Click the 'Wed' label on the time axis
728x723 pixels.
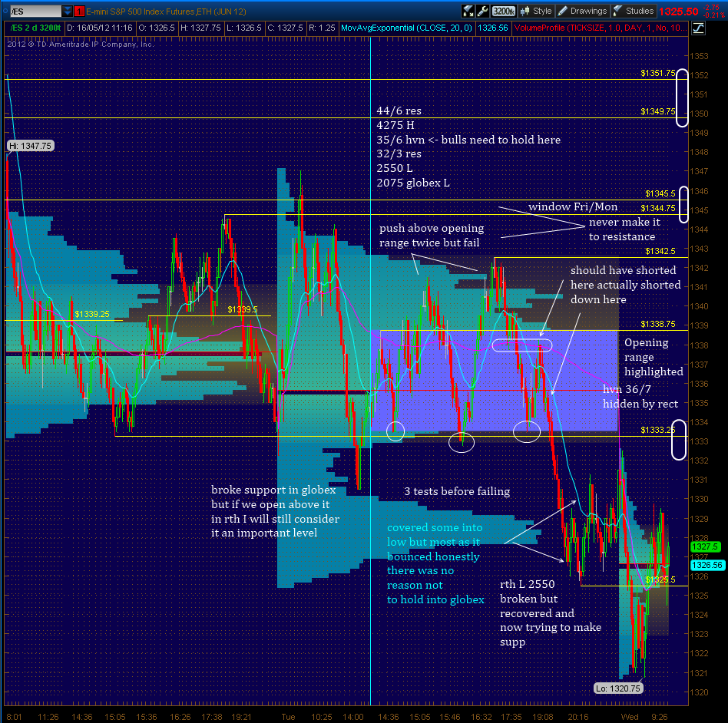pyautogui.click(x=629, y=717)
